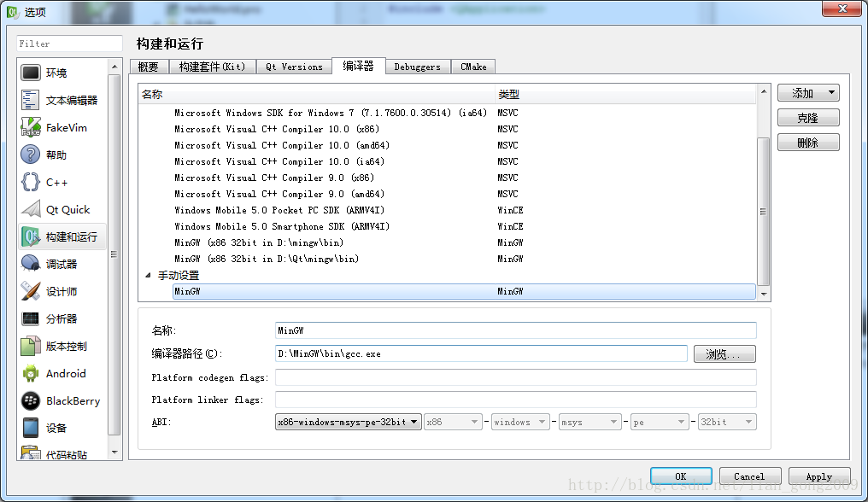The height and width of the screenshot is (502, 868).
Task: Click the Platform codegen flags field
Action: pyautogui.click(x=515, y=376)
